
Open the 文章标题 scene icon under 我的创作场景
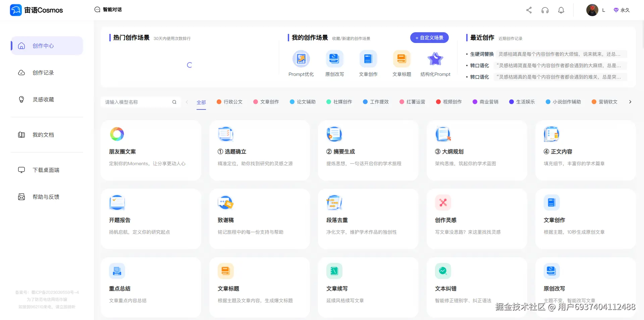[x=402, y=59]
